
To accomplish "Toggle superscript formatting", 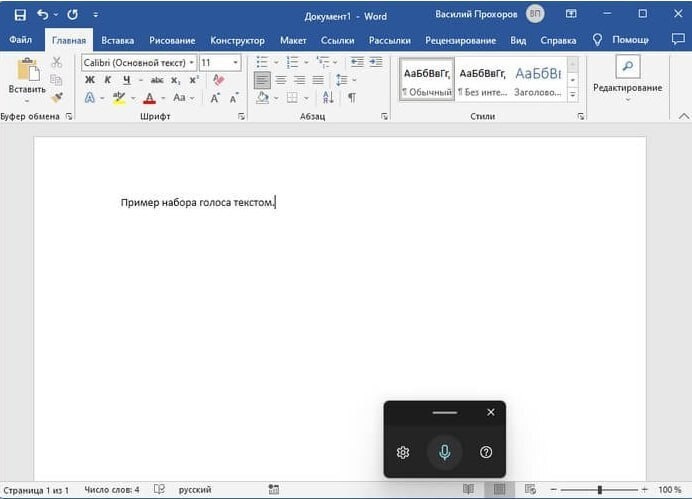I will tap(194, 80).
